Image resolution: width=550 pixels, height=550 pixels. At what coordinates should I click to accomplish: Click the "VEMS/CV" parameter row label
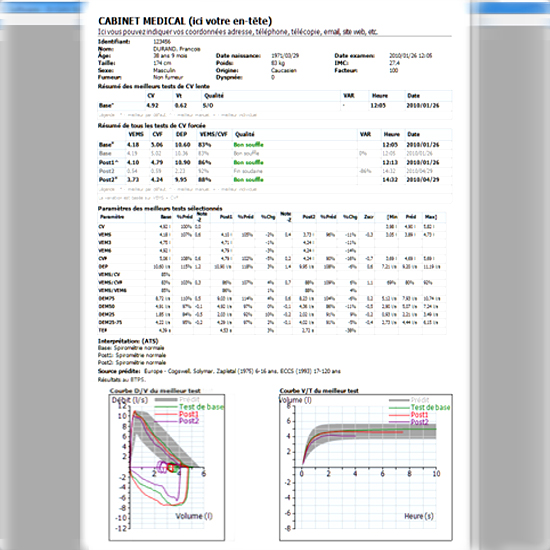pyautogui.click(x=109, y=274)
